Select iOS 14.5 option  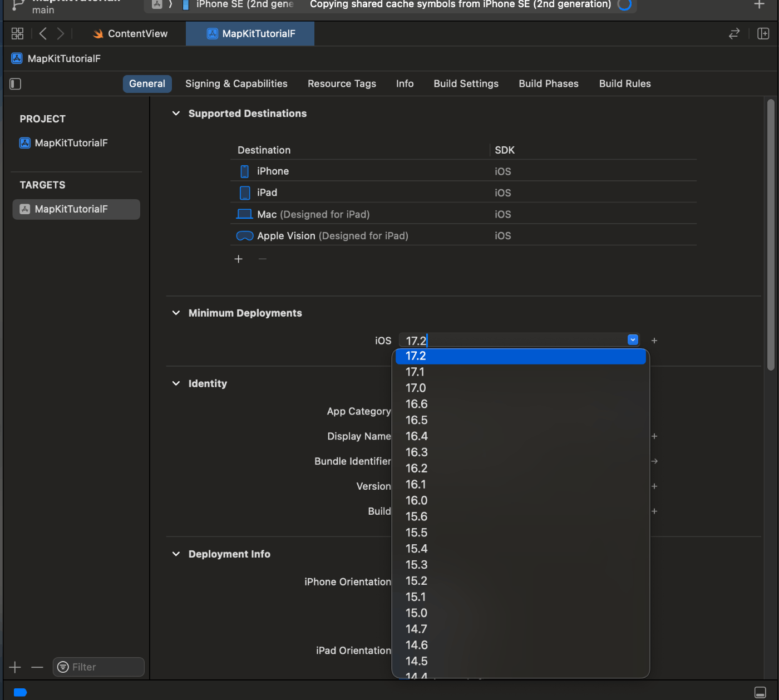521,662
